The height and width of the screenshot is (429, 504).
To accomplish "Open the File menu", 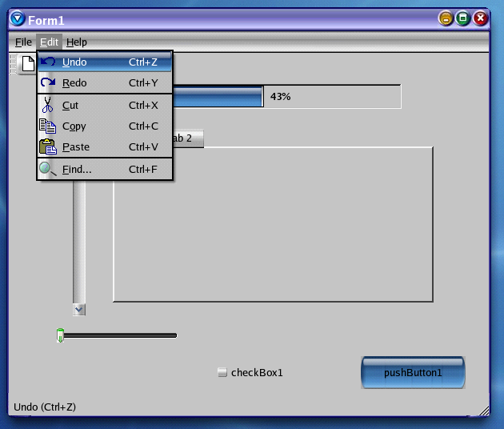I will pos(23,42).
